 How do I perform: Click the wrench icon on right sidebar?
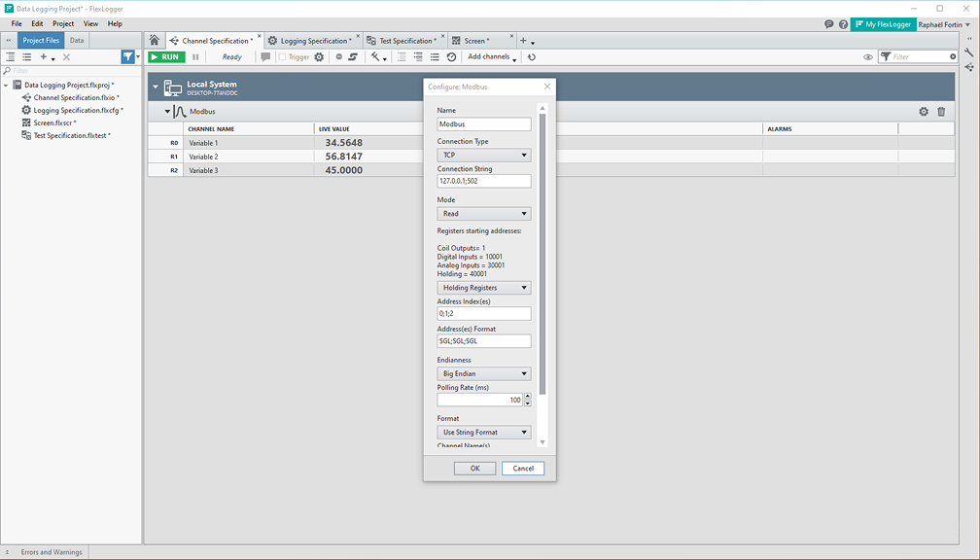coord(969,52)
